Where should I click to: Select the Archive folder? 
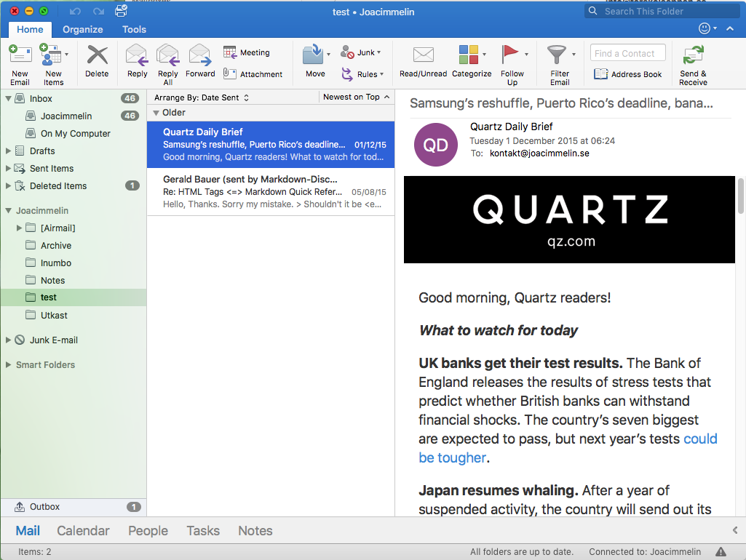click(x=74, y=245)
